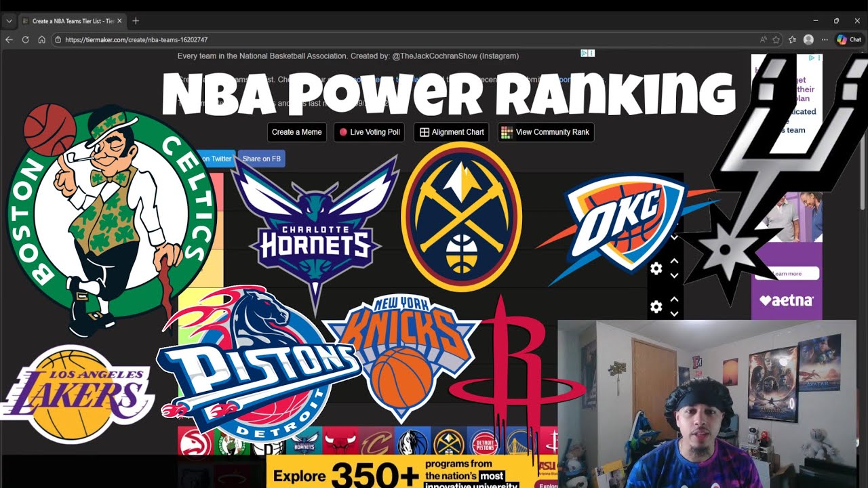Click the Read aloud icon in address bar
The width and height of the screenshot is (868, 488).
764,40
